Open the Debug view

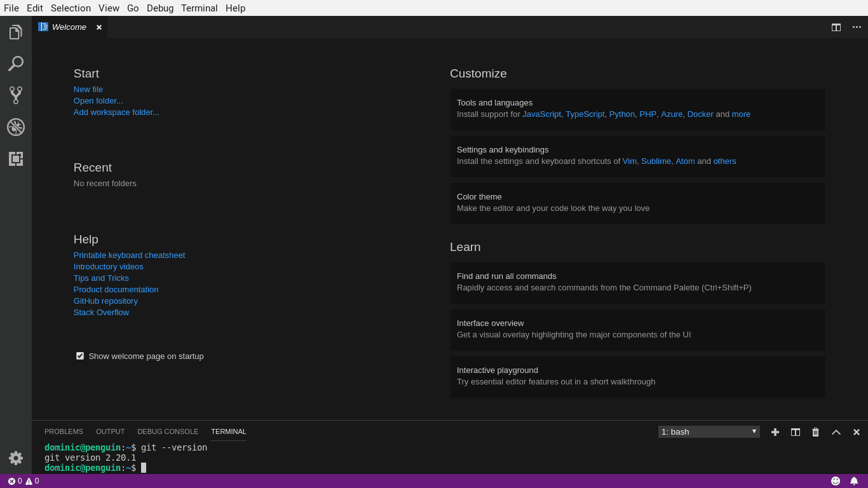pos(15,127)
